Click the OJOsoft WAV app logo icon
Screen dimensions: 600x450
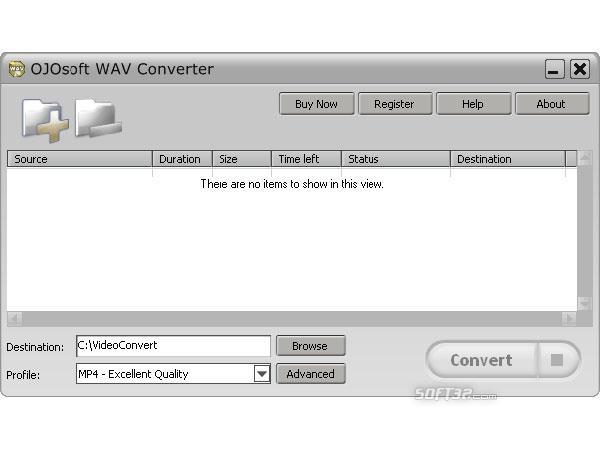(16, 69)
